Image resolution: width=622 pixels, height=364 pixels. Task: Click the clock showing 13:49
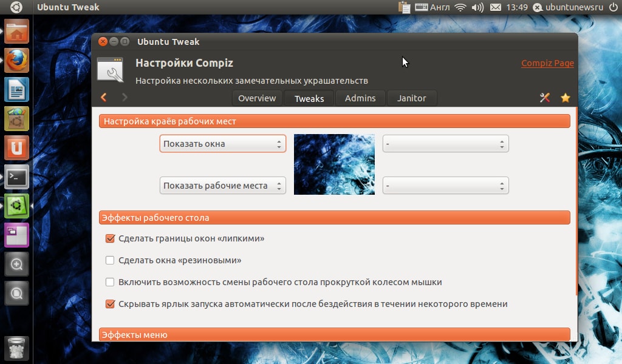point(517,7)
